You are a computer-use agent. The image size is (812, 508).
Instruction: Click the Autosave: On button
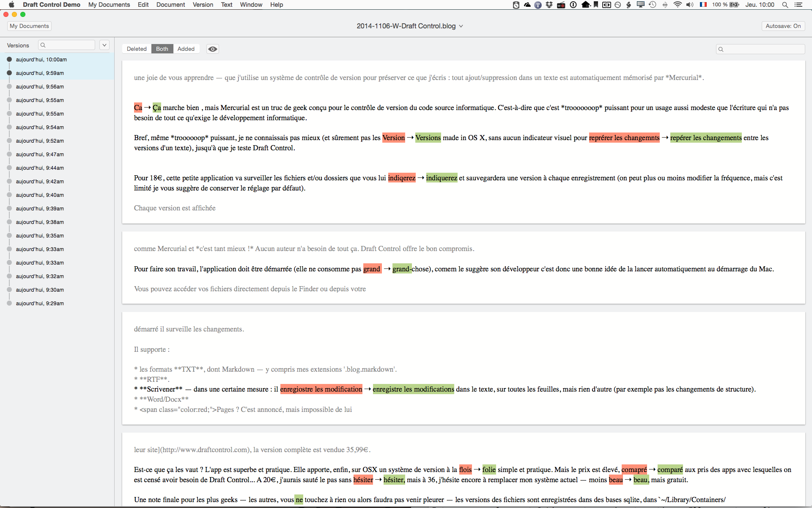[x=783, y=26]
